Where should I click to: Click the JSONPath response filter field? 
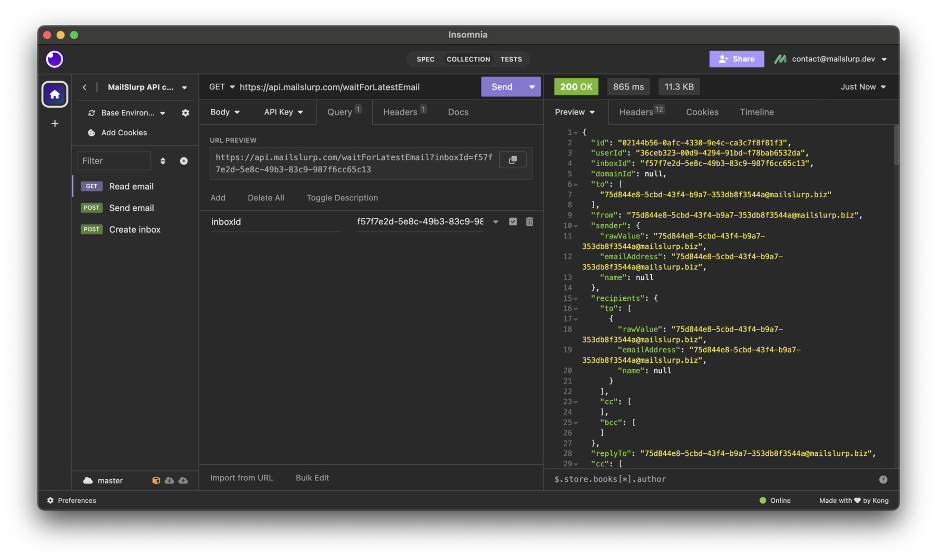click(712, 479)
